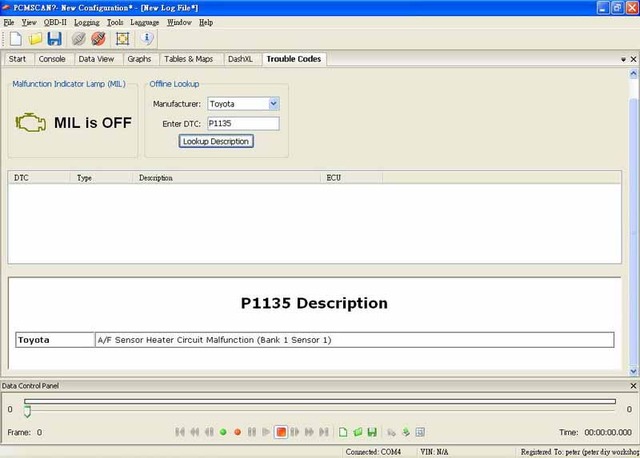Start recording with the red dot button

click(238, 432)
